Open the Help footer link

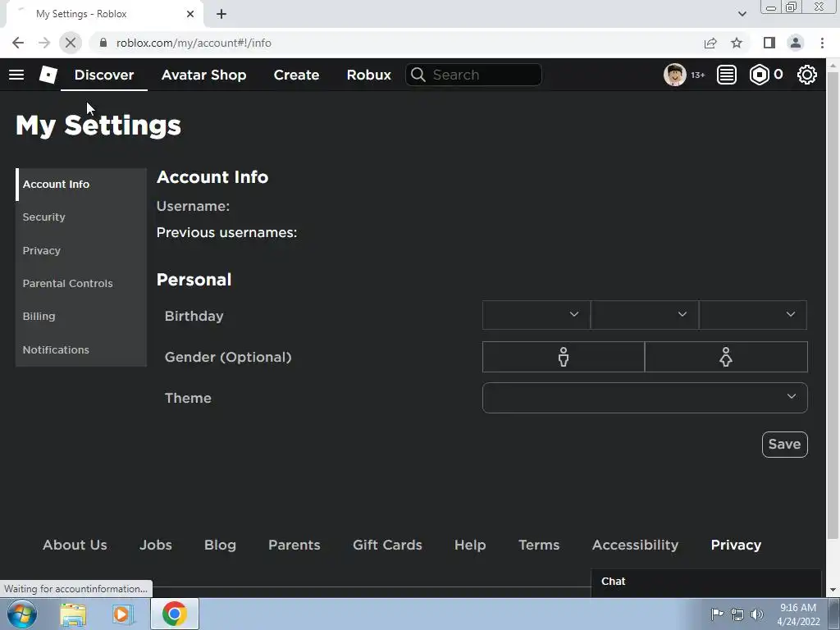[x=470, y=545]
